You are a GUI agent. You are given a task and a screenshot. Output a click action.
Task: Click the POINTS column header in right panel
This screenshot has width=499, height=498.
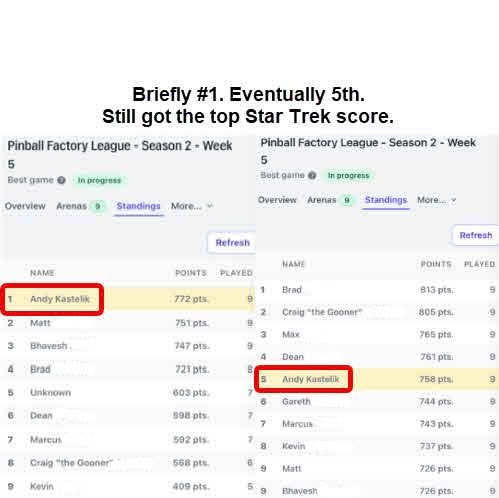[436, 264]
